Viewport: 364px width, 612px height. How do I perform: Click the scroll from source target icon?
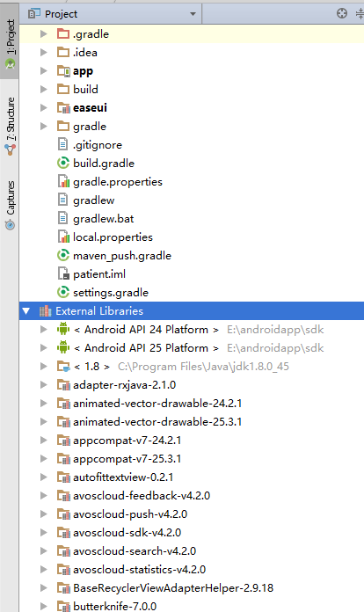pyautogui.click(x=342, y=14)
